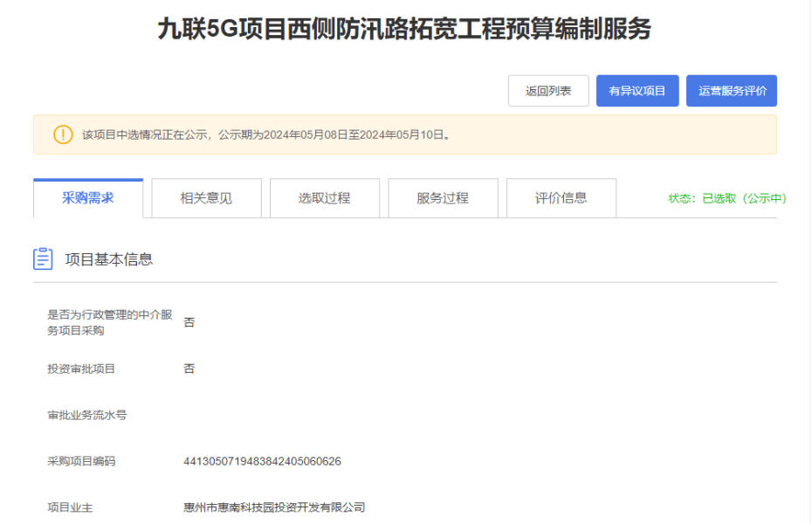Select the 采购需求 tab
The width and height of the screenshot is (812, 524).
(x=88, y=198)
